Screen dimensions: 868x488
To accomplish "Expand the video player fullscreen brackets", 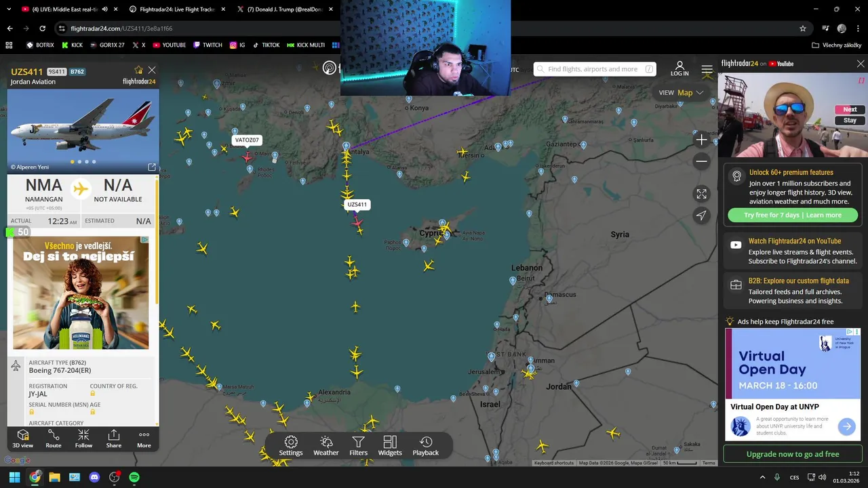I will [862, 80].
